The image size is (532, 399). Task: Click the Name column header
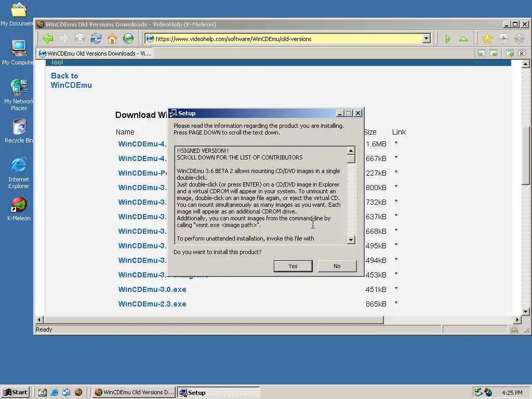point(125,132)
